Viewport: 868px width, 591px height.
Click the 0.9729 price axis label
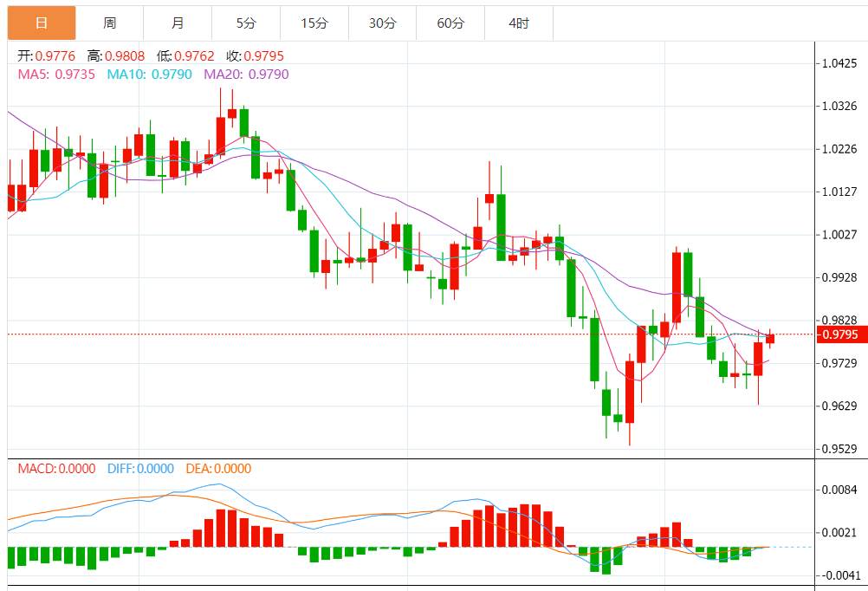839,363
